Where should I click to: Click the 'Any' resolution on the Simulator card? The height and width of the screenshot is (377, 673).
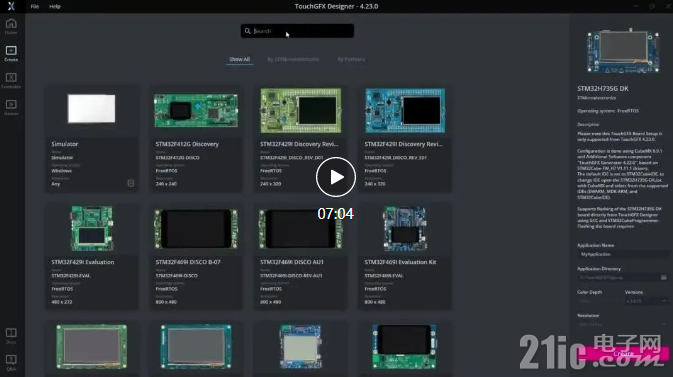(56, 184)
